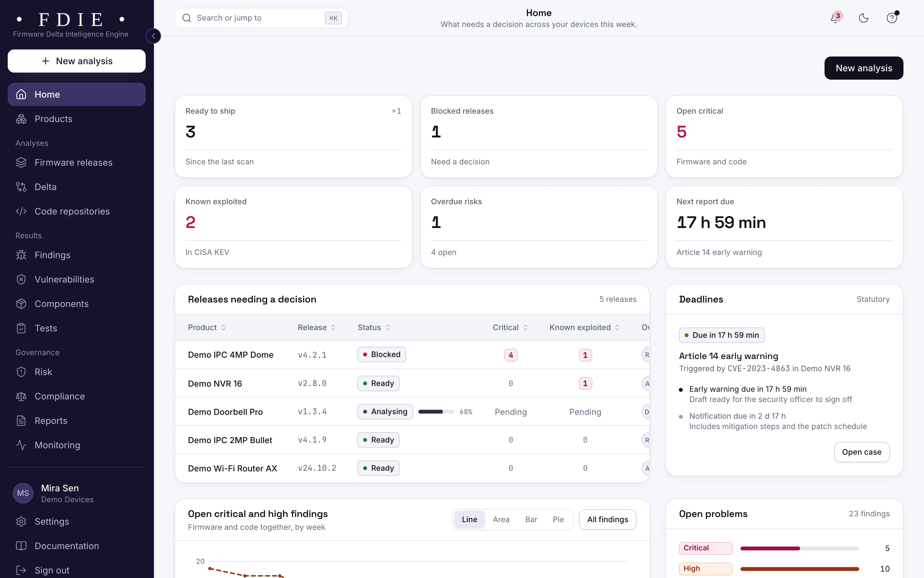Open the Documentation link

(76, 546)
